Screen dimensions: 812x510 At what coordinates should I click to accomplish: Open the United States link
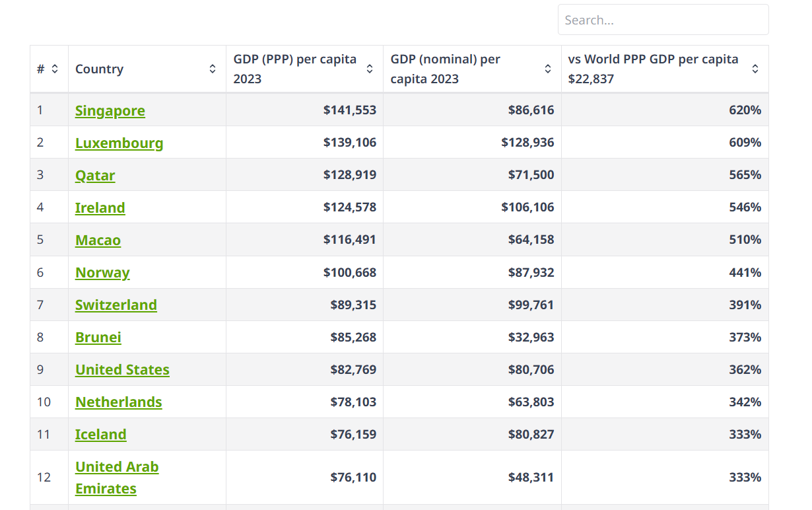(x=122, y=369)
